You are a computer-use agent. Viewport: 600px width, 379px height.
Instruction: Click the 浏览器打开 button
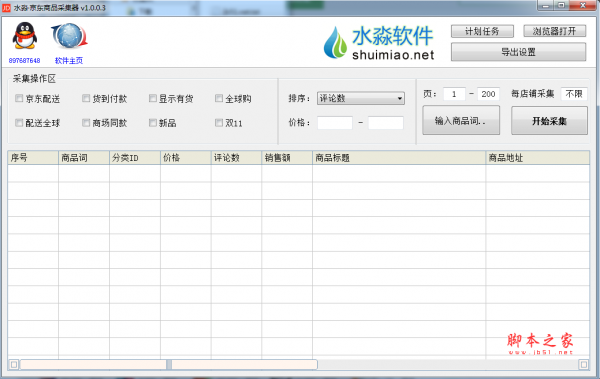[x=554, y=31]
